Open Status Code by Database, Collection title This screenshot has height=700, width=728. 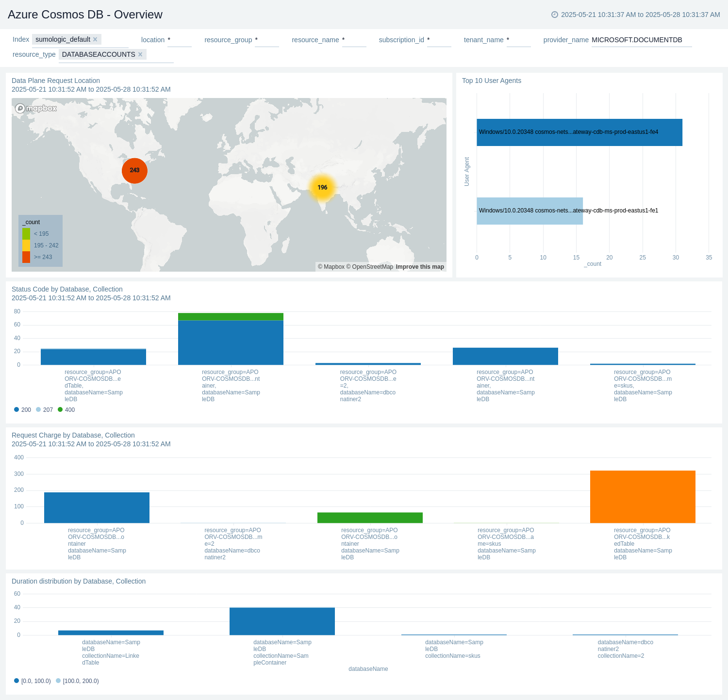click(x=67, y=289)
